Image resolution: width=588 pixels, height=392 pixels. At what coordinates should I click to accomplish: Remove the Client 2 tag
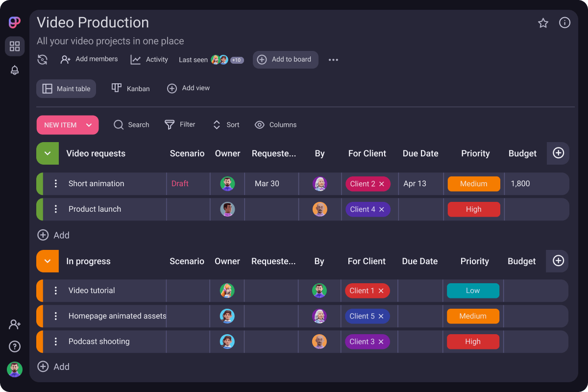tap(382, 184)
